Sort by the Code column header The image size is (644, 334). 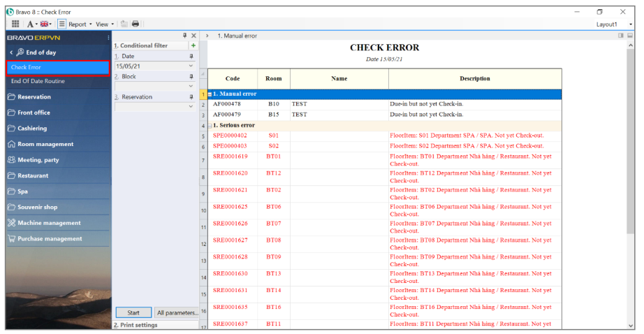[233, 78]
